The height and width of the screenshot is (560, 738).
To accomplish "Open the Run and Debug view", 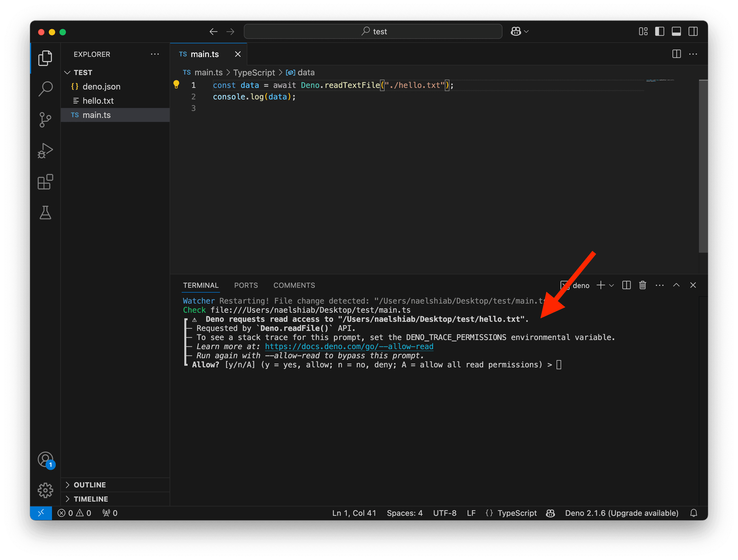I will (45, 151).
